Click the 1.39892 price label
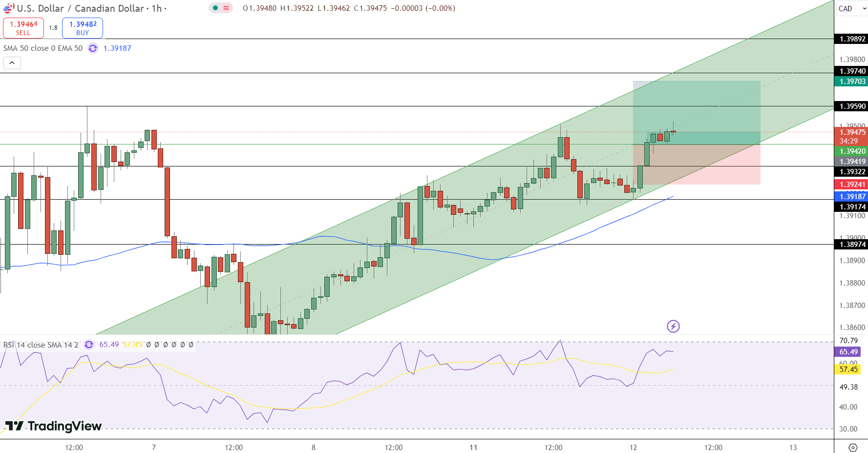This screenshot has width=868, height=453. point(851,39)
